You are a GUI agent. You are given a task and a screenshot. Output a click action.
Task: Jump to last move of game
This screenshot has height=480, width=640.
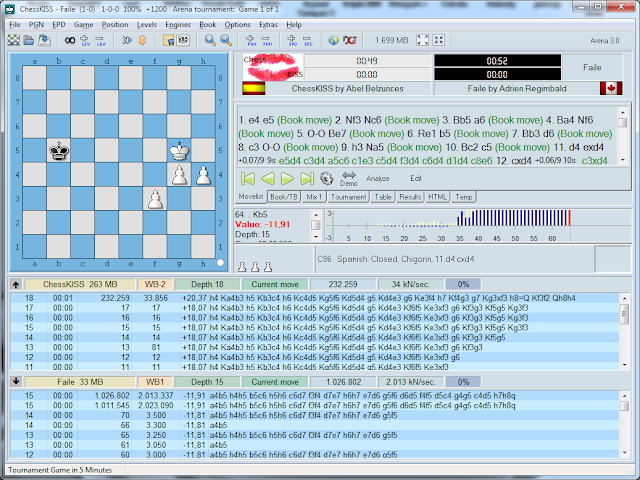307,178
